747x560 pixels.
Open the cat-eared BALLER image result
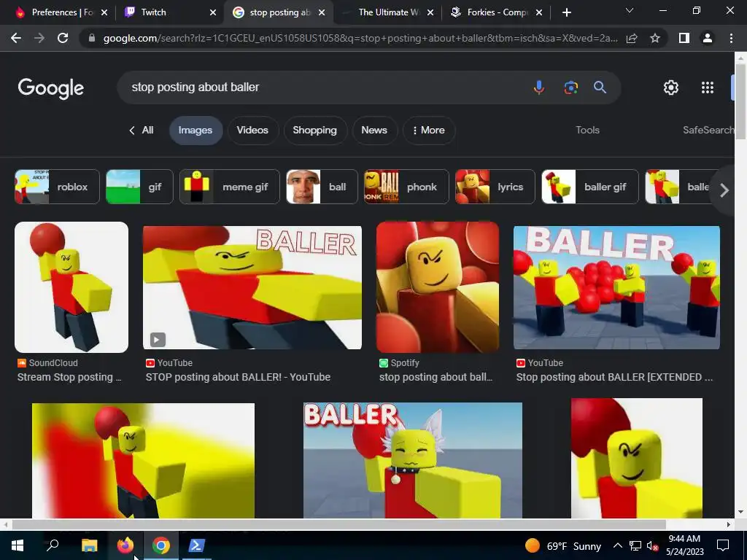pyautogui.click(x=413, y=461)
